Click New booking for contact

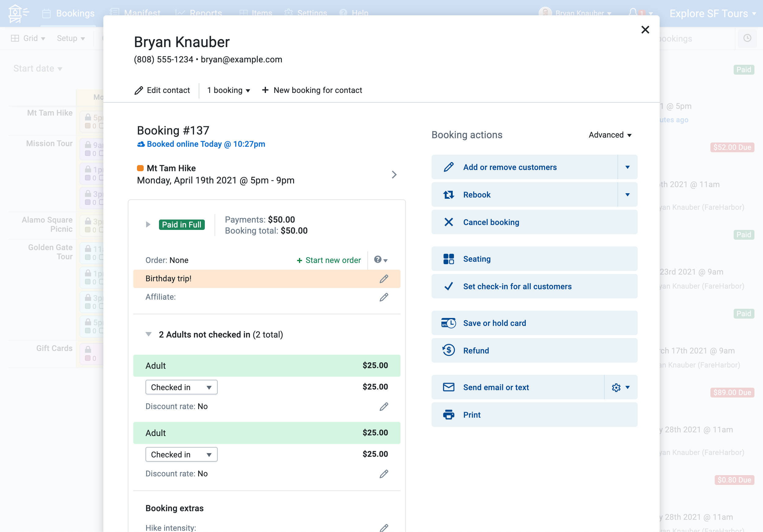pyautogui.click(x=312, y=91)
